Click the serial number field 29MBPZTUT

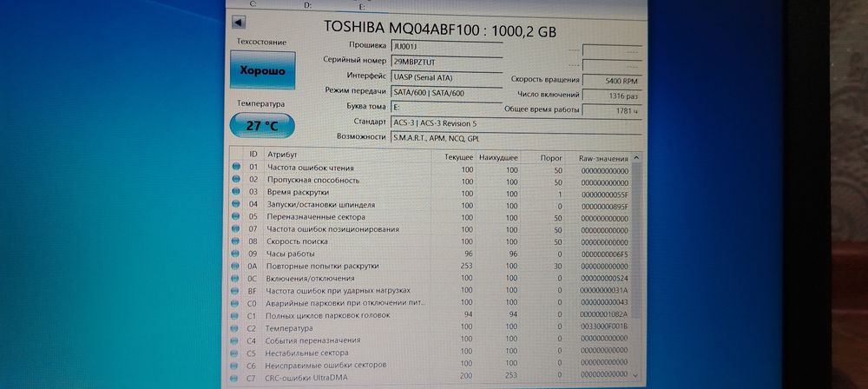[x=447, y=62]
